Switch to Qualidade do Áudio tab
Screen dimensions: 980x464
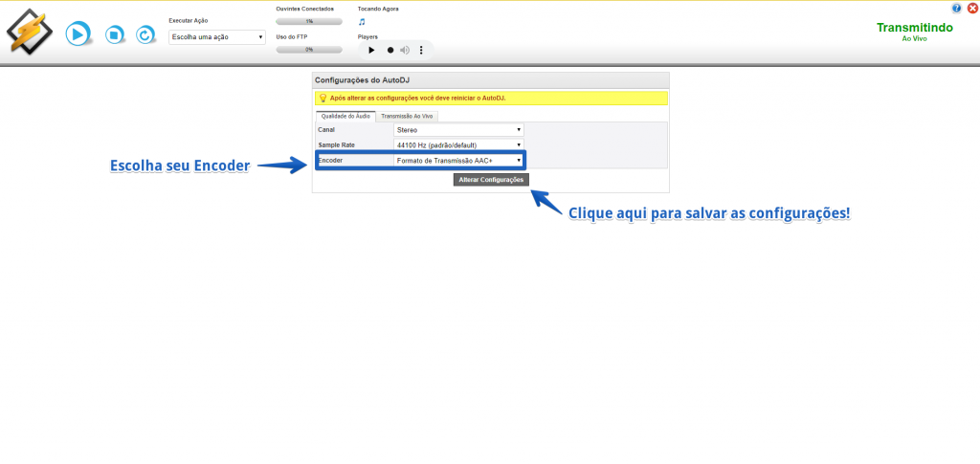point(345,116)
